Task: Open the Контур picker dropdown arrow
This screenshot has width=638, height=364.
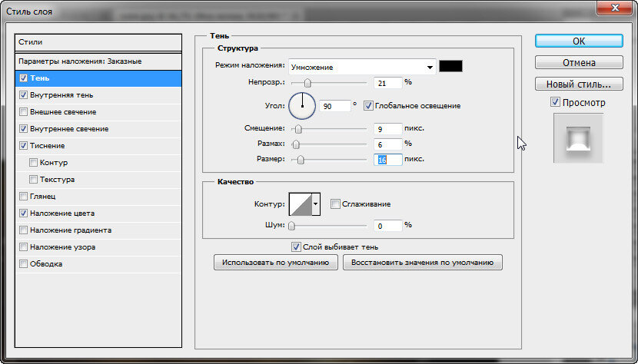Action: (316, 204)
